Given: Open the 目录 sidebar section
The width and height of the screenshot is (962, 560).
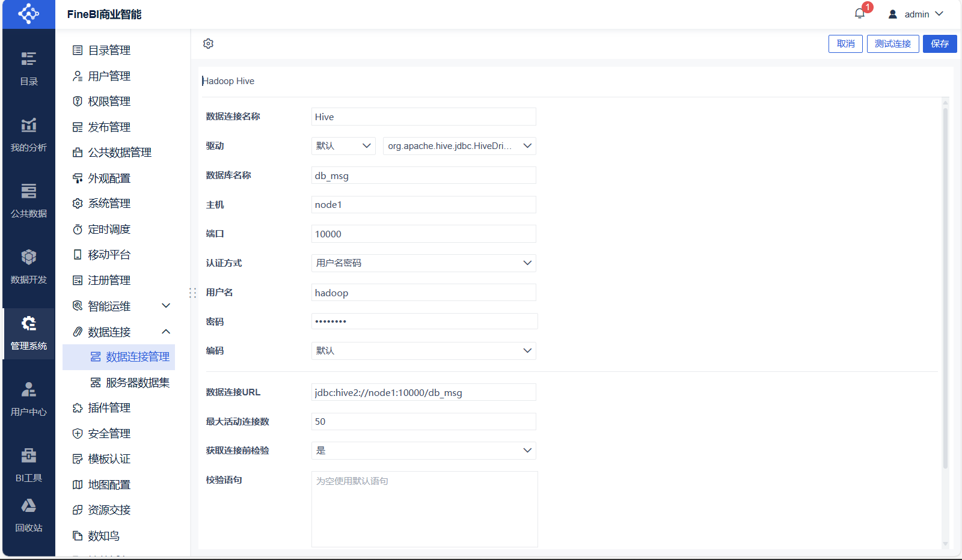Looking at the screenshot, I should tap(29, 68).
